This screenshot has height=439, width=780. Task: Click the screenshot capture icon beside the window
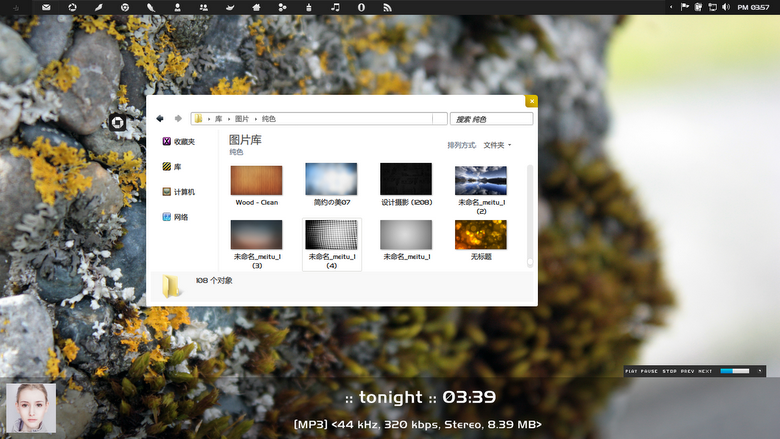117,122
